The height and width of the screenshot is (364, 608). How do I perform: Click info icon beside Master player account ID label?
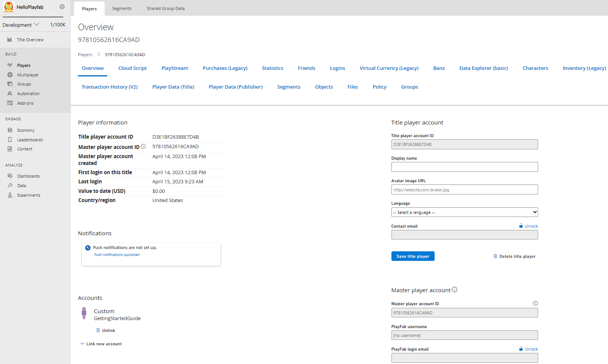[143, 147]
